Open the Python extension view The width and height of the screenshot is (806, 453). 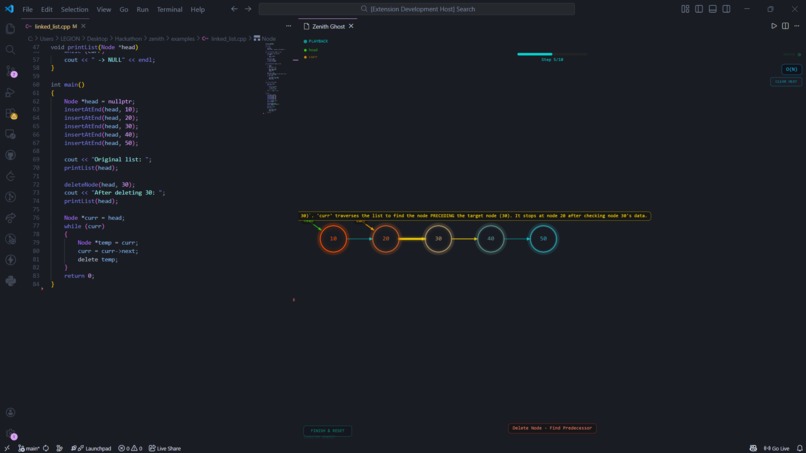(x=10, y=281)
